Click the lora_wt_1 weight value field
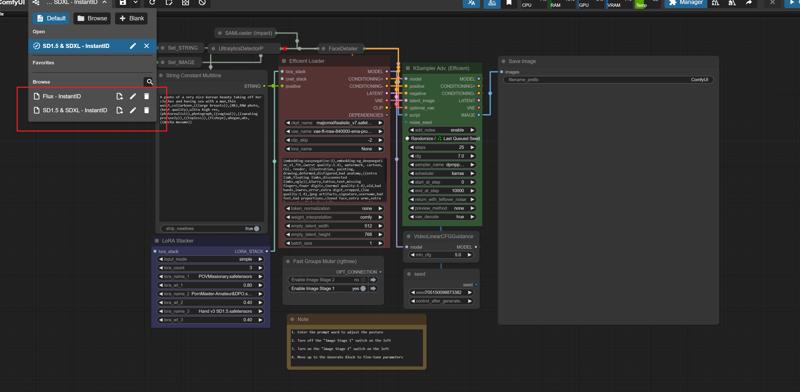This screenshot has width=800, height=392. [211, 285]
